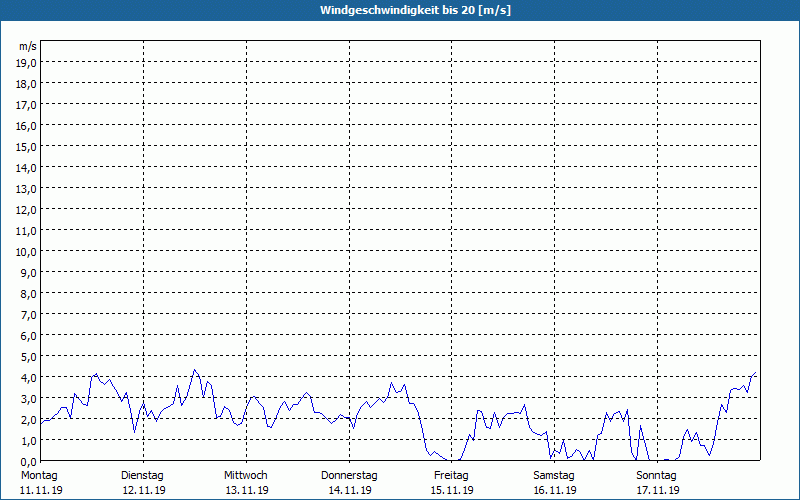Click the 19,0 y-axis tick label
Image resolution: width=800 pixels, height=500 pixels.
coord(27,62)
